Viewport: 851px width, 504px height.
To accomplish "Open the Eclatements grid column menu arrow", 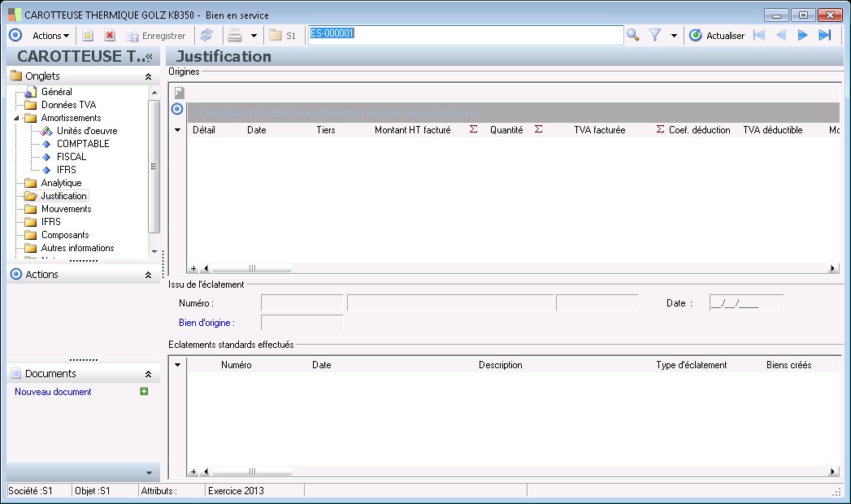I will click(x=177, y=365).
